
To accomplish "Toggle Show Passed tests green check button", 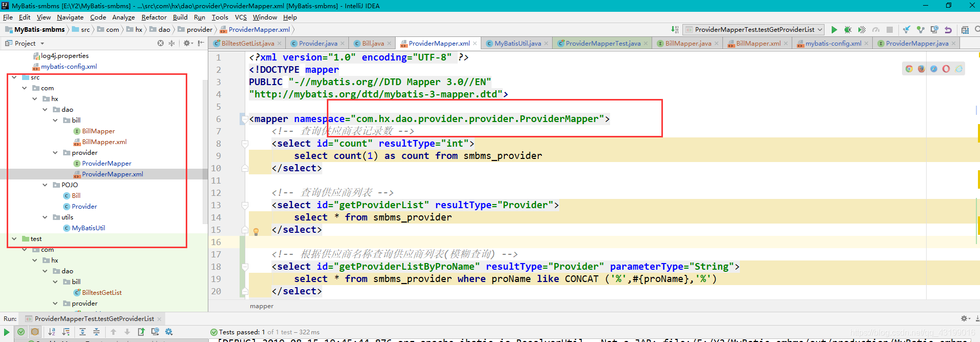I will pyautogui.click(x=21, y=332).
